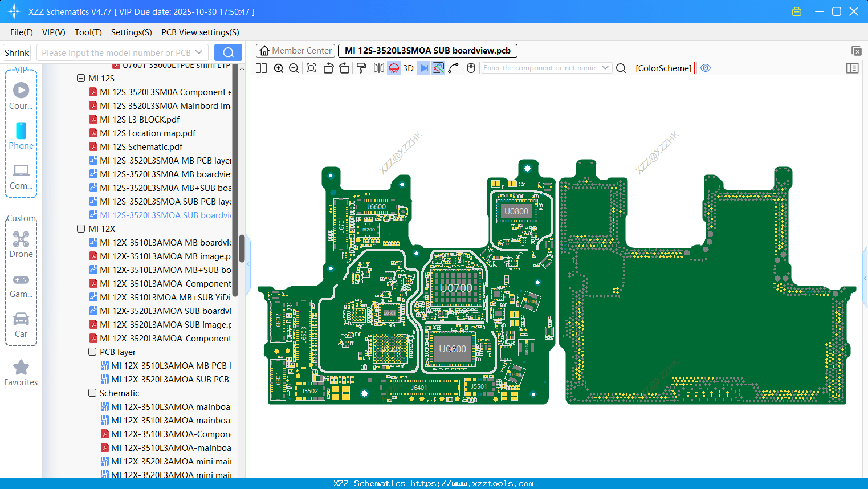
Task: Collapse the PCB layer section
Action: pyautogui.click(x=92, y=352)
